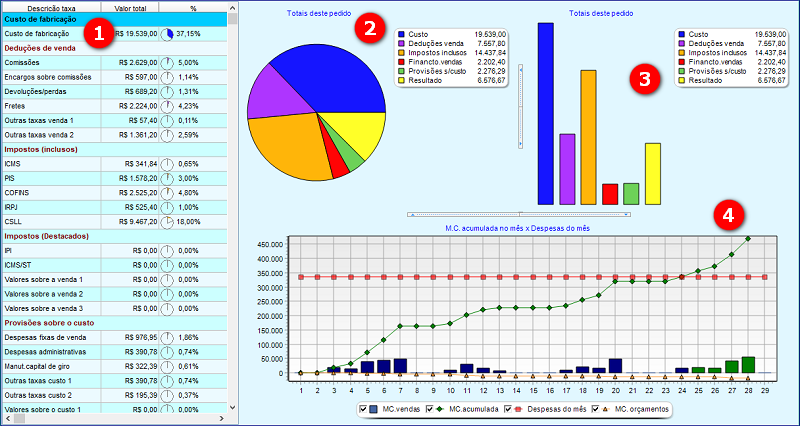Select the Outras taxas venda 1 row

click(114, 120)
